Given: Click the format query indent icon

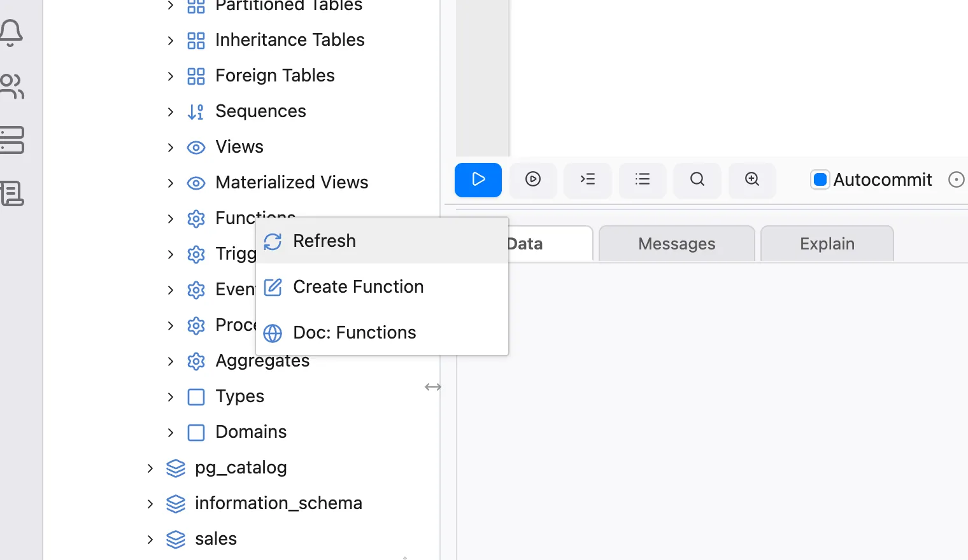Looking at the screenshot, I should [x=588, y=180].
